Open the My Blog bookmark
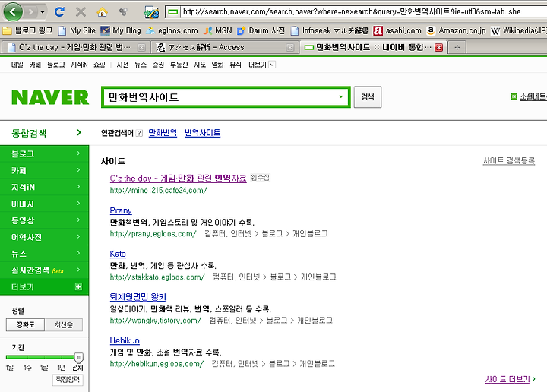The height and width of the screenshot is (392, 547). click(x=121, y=30)
